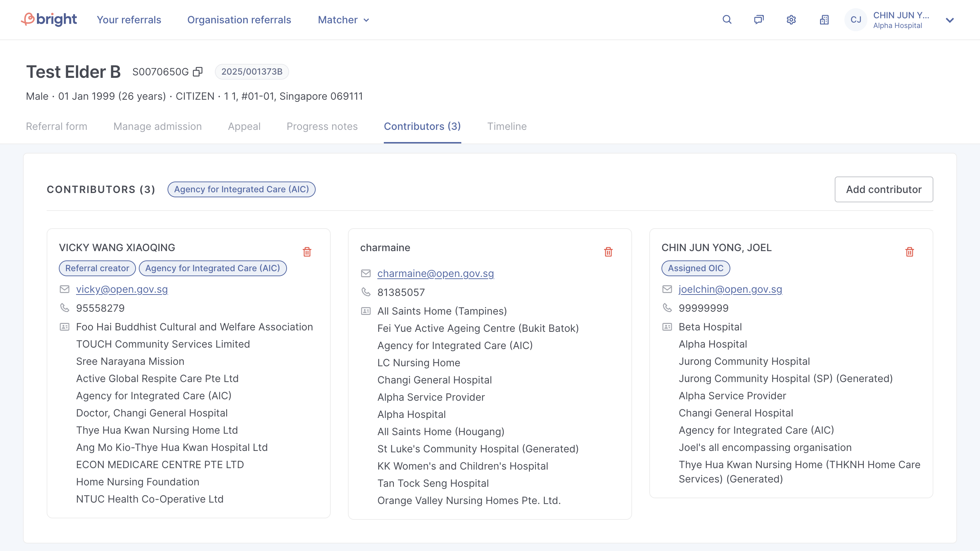This screenshot has width=980, height=551.
Task: Click the bright logo
Action: click(x=49, y=19)
